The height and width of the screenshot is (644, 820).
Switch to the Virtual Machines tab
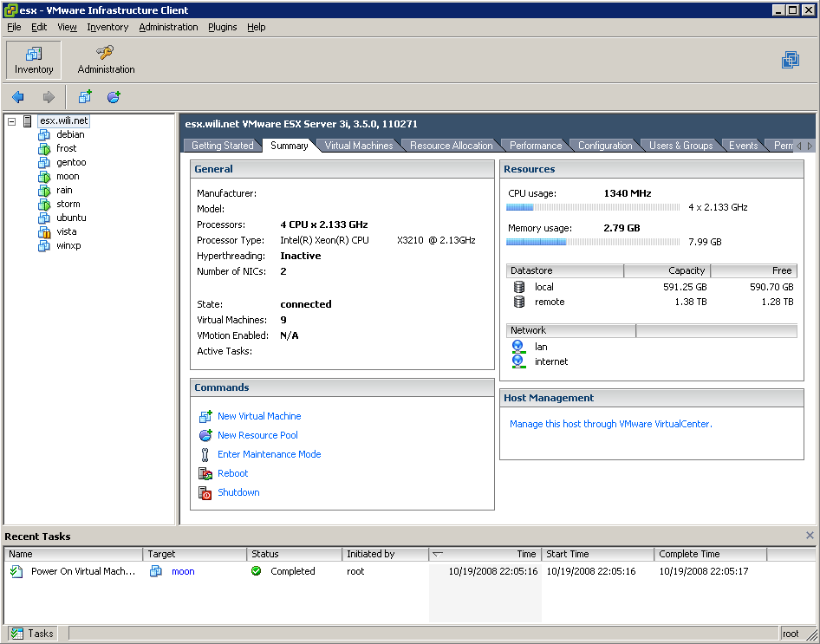click(359, 146)
